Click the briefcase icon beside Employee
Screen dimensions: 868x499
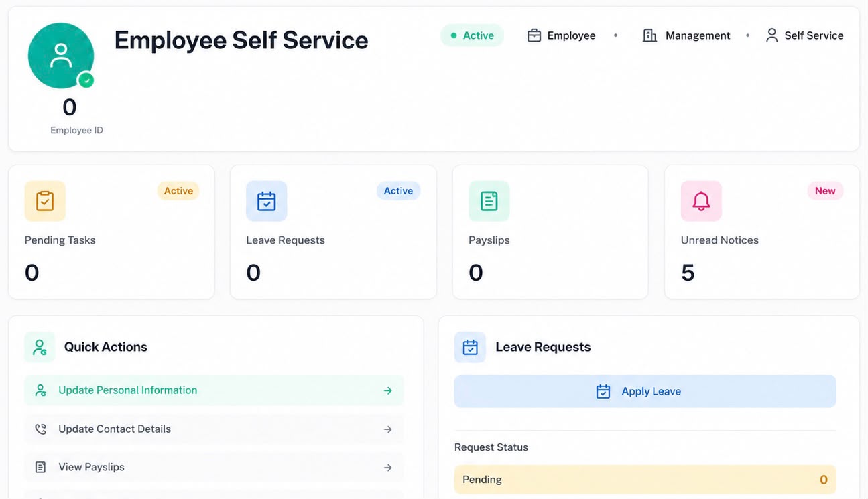(x=534, y=35)
